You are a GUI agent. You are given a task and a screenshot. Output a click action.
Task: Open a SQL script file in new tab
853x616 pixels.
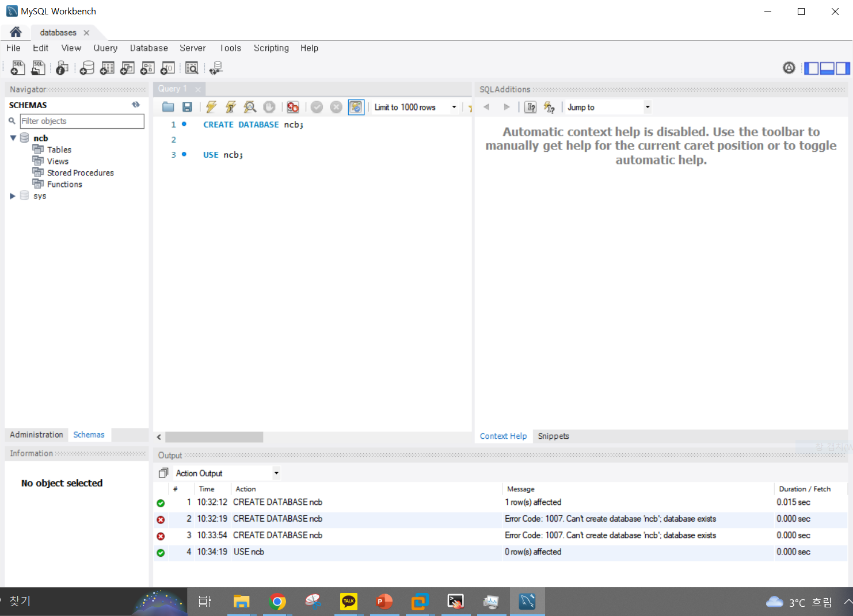[38, 68]
